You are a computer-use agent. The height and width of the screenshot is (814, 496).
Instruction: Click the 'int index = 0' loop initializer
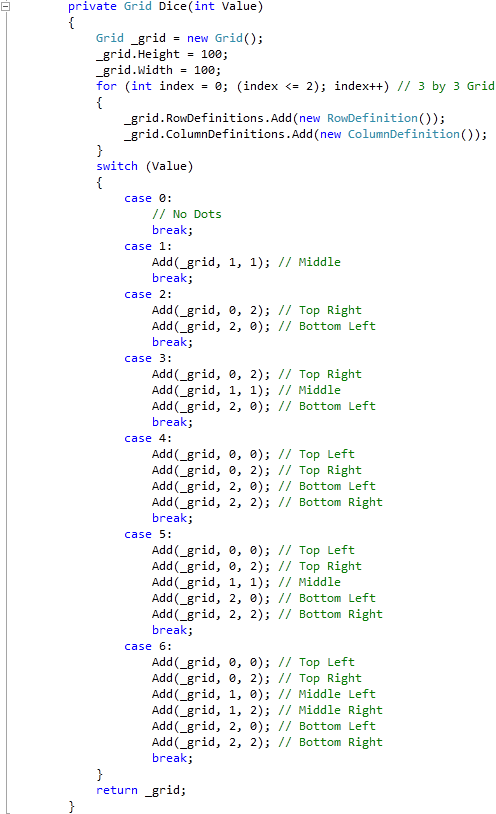point(178,86)
